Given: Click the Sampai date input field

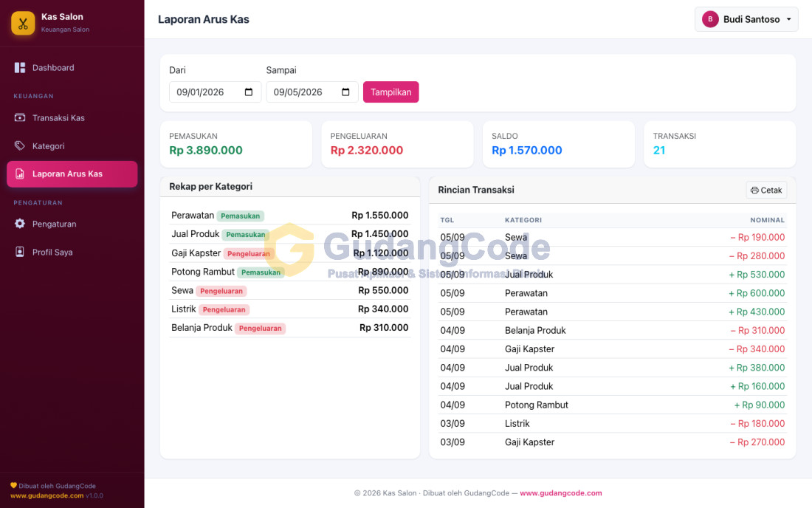Looking at the screenshot, I should [x=312, y=92].
